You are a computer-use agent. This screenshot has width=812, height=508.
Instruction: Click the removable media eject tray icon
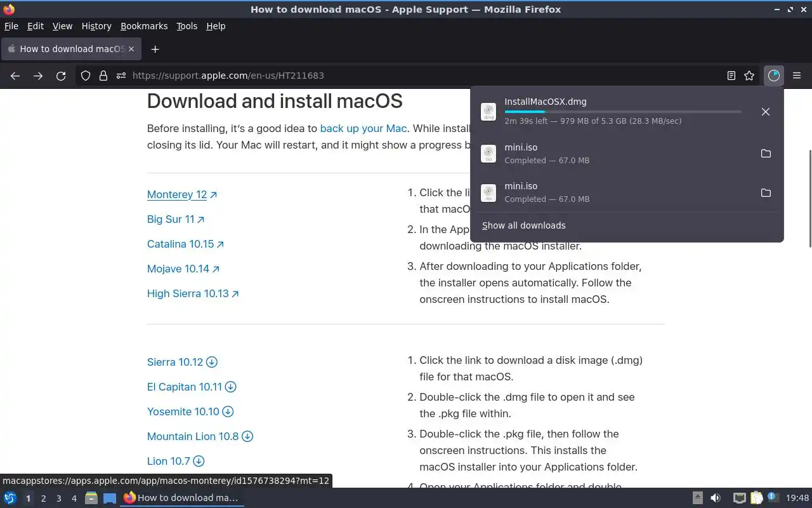(x=697, y=498)
